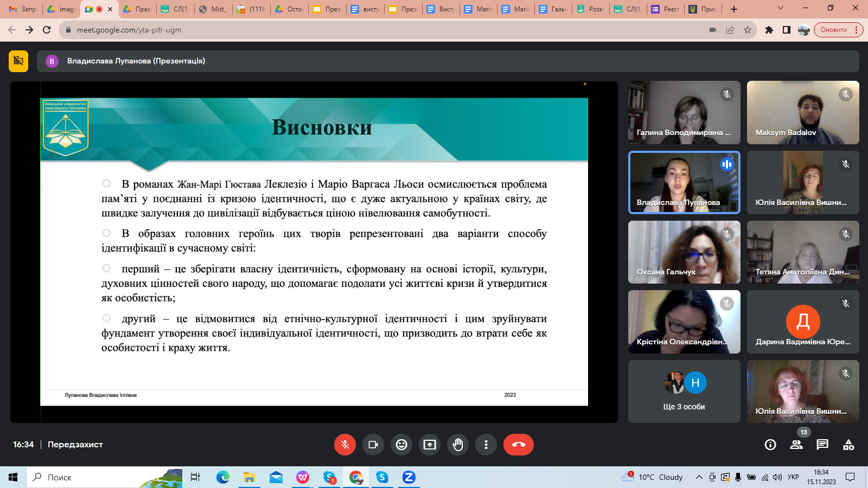Image resolution: width=868 pixels, height=488 pixels.
Task: Open the activities shapes icon
Action: tap(848, 445)
